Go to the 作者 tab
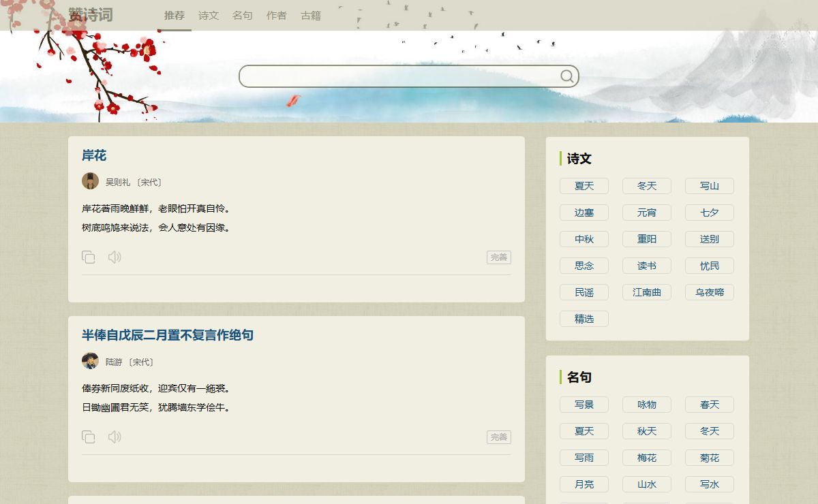Screen dimensions: 818x504 pos(277,15)
